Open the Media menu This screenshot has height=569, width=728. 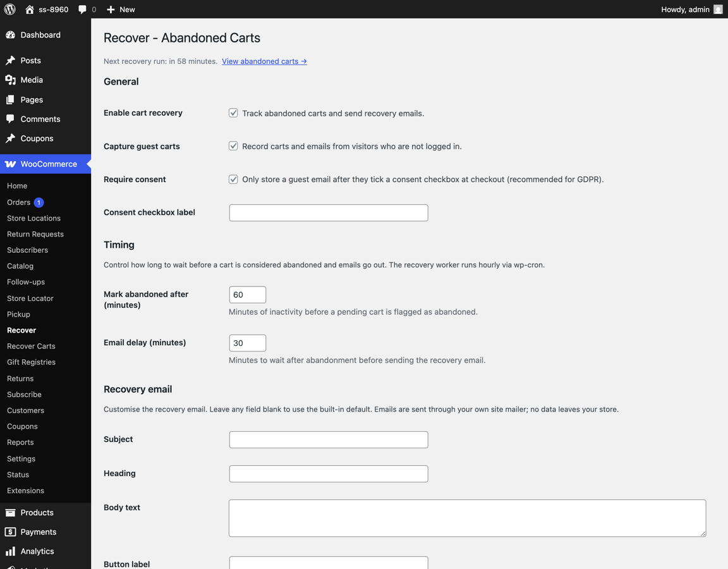click(x=45, y=80)
